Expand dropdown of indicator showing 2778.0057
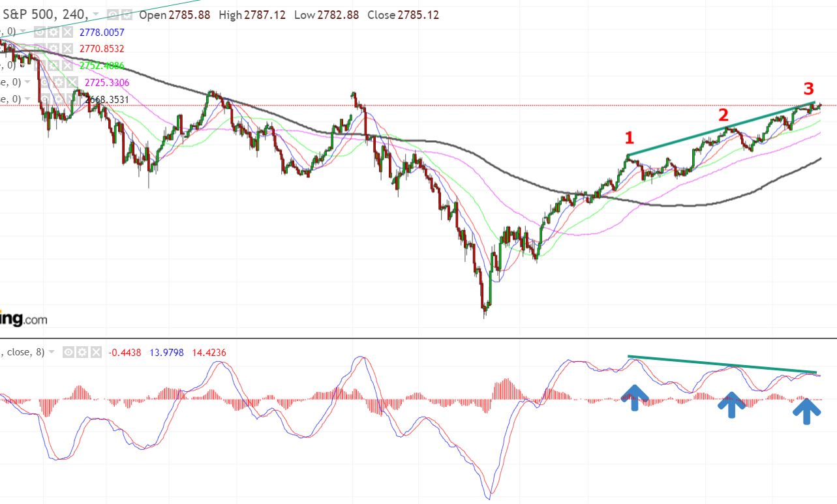Screen dimensions: 837x504 [x=23, y=31]
